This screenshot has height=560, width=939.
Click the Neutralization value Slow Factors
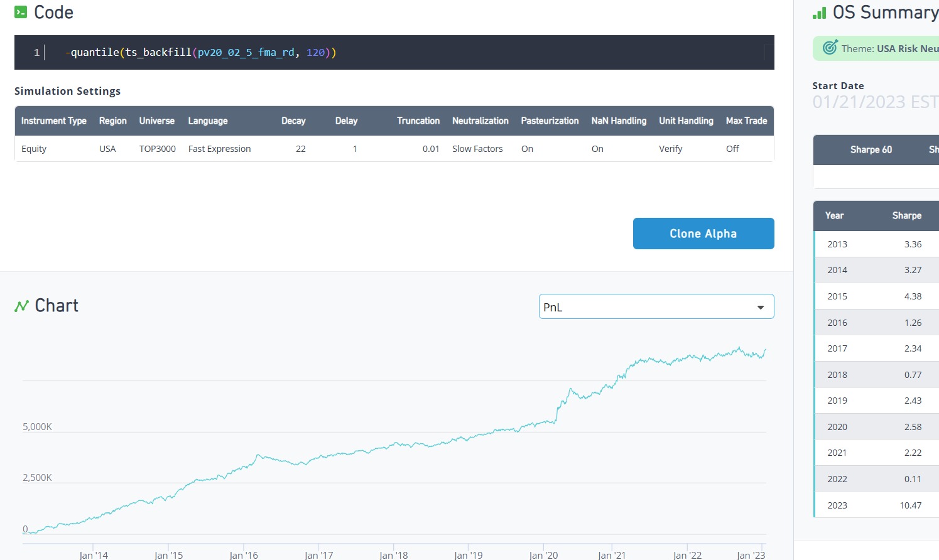(x=477, y=149)
